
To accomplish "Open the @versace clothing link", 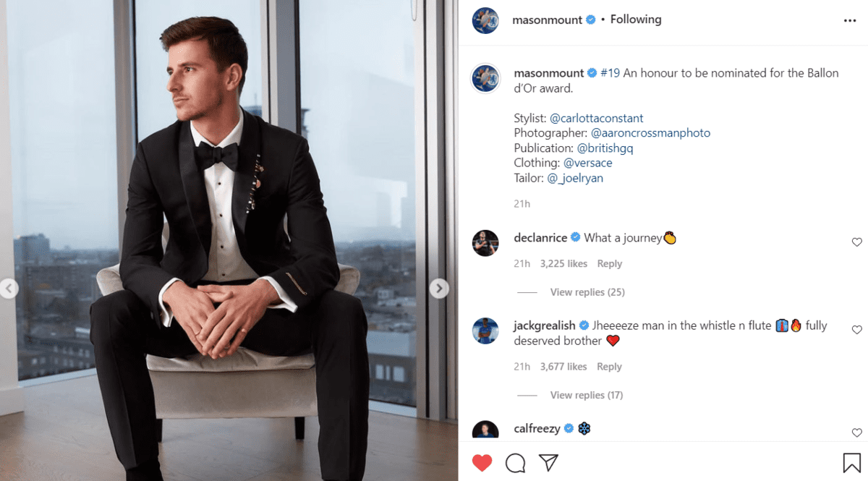I will point(587,163).
